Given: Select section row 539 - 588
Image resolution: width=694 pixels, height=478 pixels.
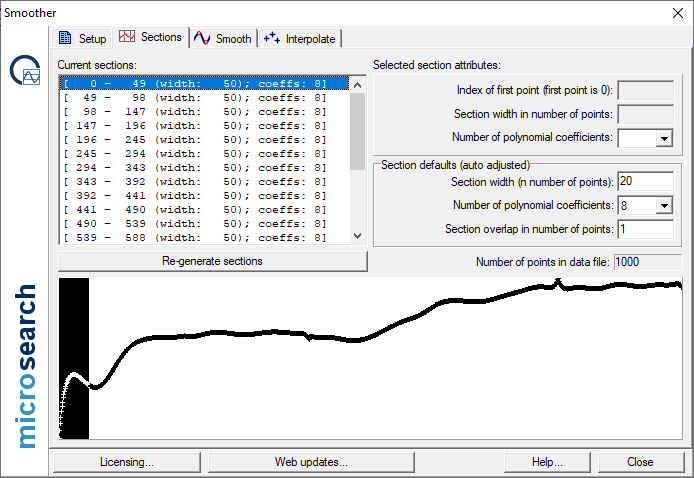Looking at the screenshot, I should click(x=204, y=238).
